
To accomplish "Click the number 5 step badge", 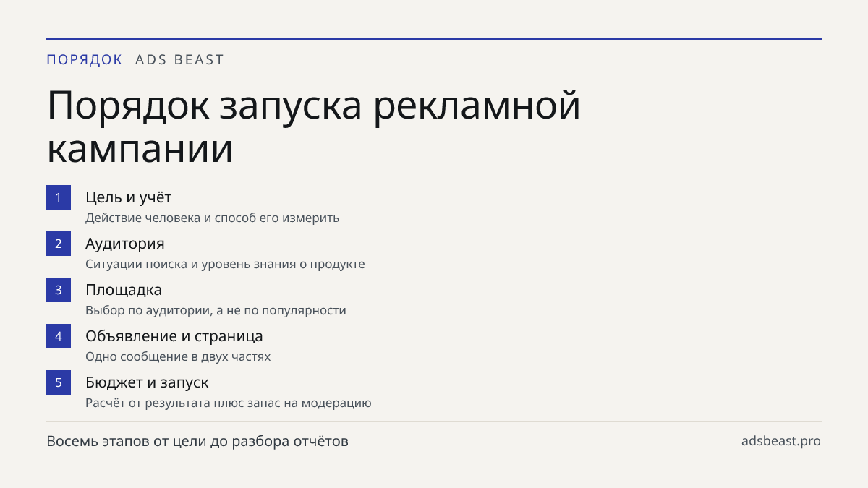I will [59, 382].
